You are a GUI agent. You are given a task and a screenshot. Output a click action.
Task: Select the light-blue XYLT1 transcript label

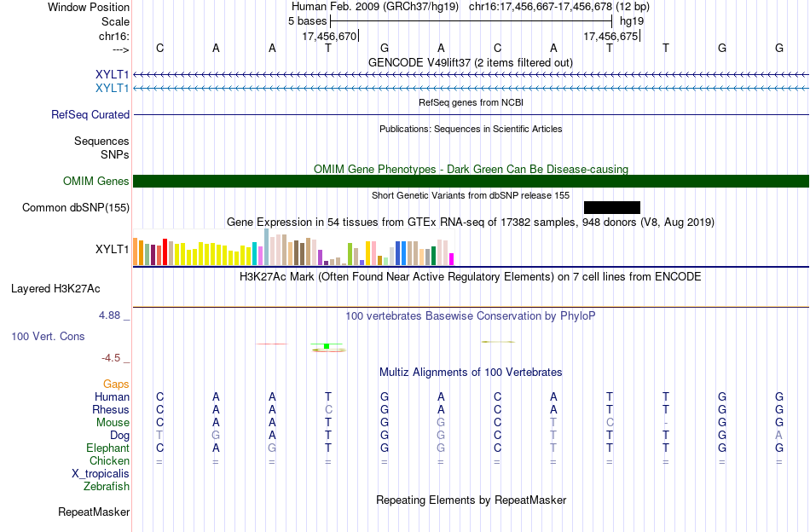point(112,88)
